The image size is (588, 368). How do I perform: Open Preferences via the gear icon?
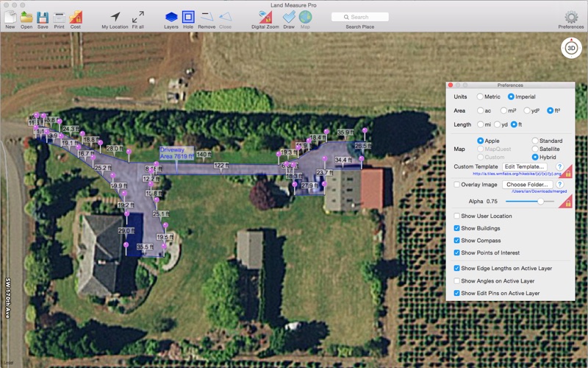click(571, 17)
